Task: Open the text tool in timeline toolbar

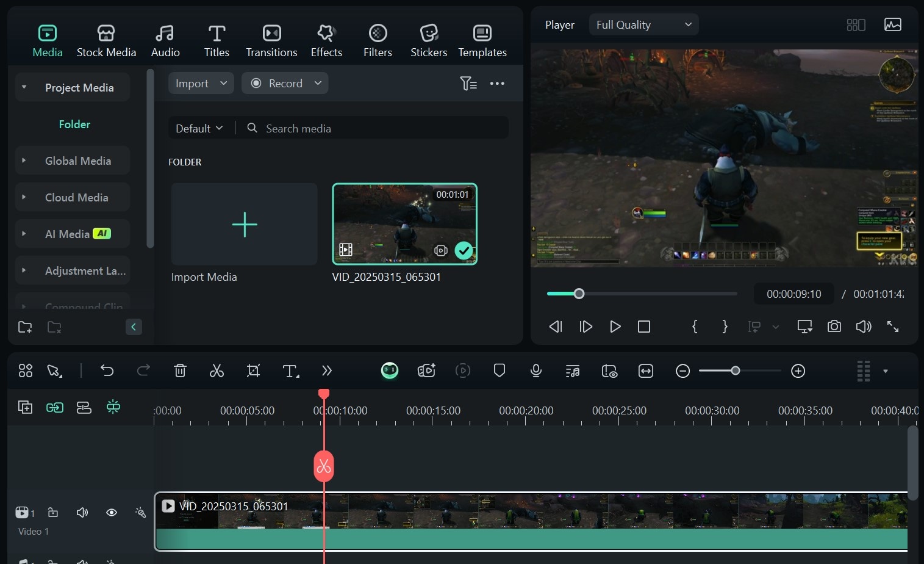Action: pyautogui.click(x=290, y=371)
